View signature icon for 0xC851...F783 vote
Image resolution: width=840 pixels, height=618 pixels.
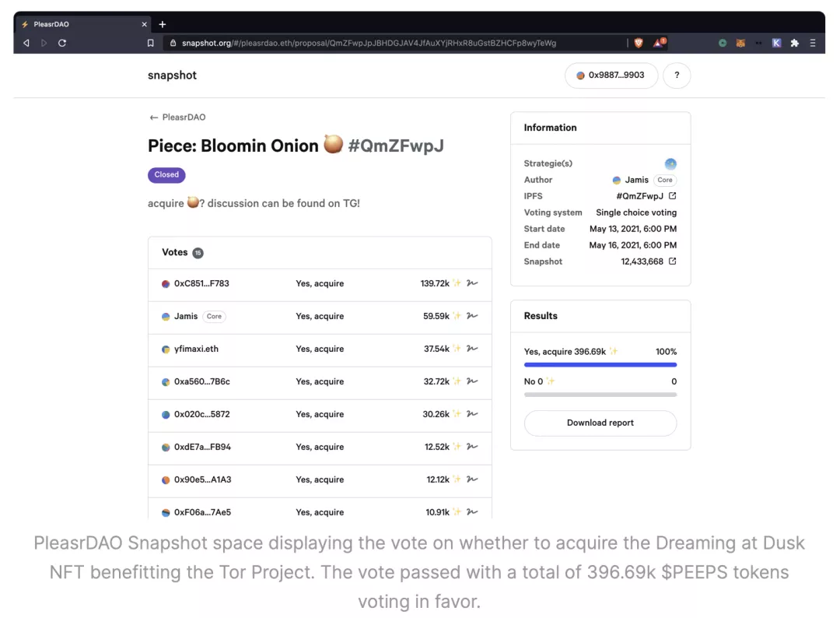pyautogui.click(x=472, y=283)
